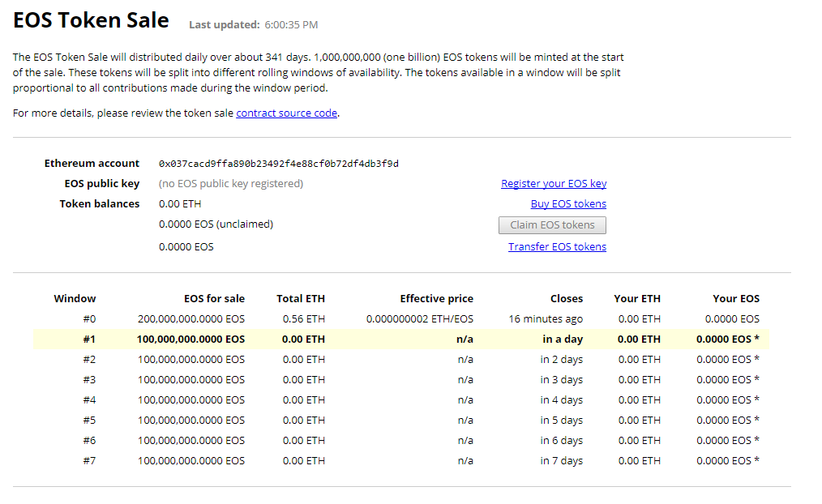Click the 0.000000002 ETH/EOS effective price
This screenshot has width=822, height=504.
coord(419,319)
